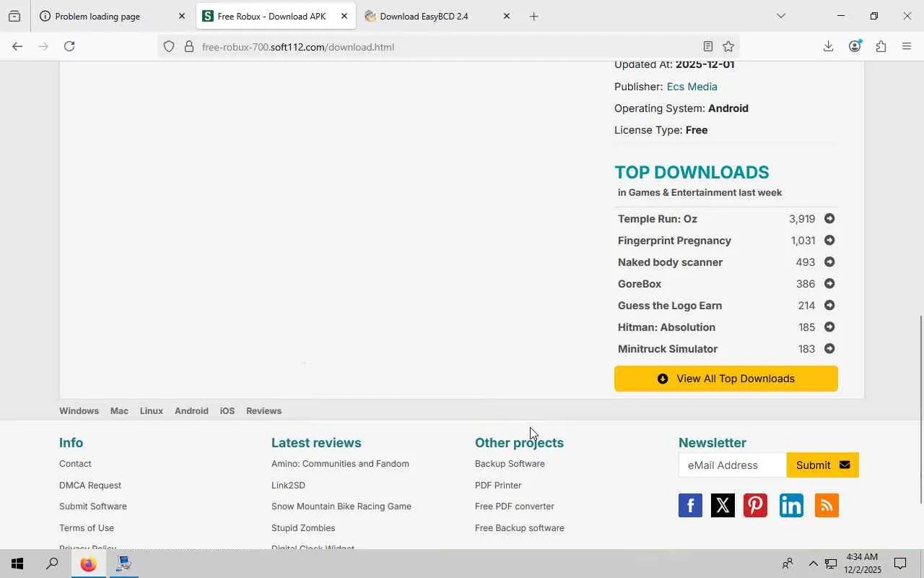Open the Ecs Media publisher link

(x=692, y=87)
